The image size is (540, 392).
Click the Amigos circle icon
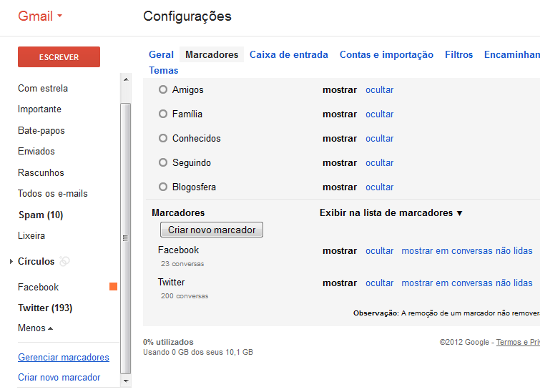pyautogui.click(x=163, y=89)
